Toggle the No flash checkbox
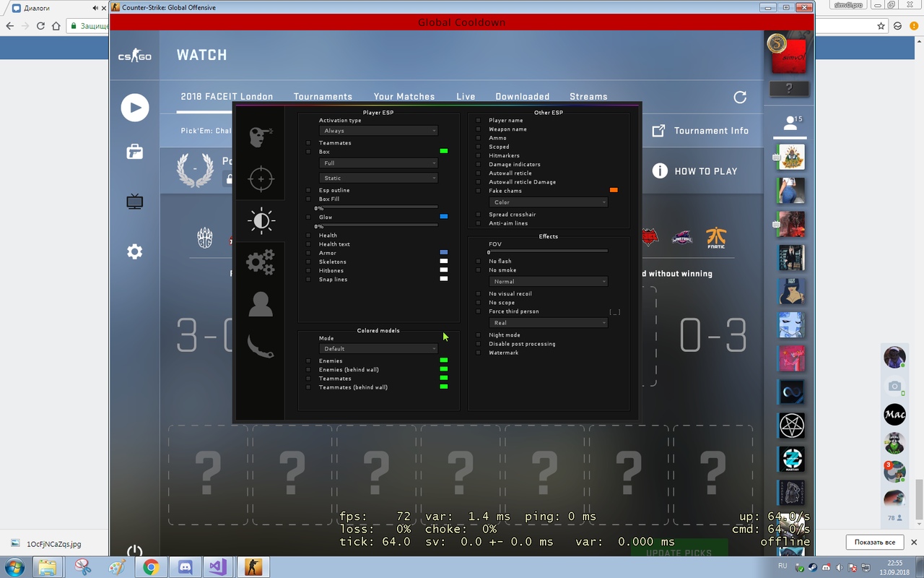This screenshot has height=578, width=924. pyautogui.click(x=478, y=262)
